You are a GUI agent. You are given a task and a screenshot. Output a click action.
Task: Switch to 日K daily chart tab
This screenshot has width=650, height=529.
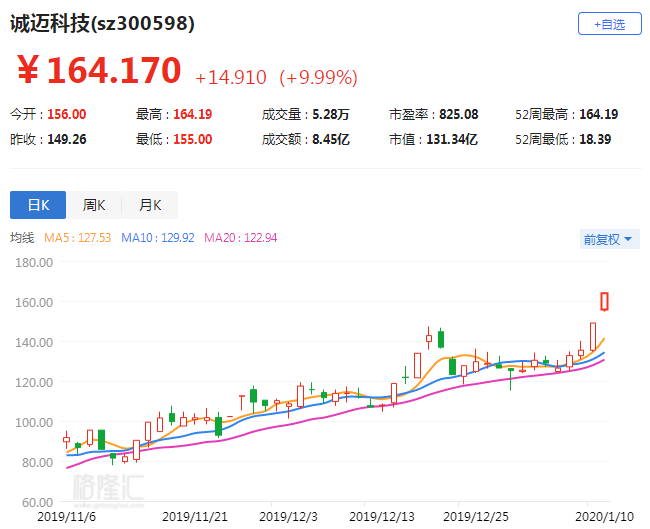38,205
